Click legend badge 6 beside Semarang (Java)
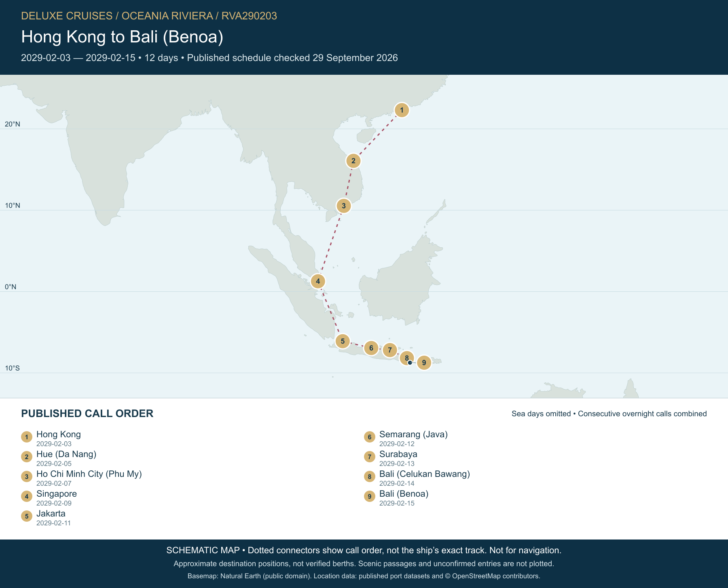The image size is (728, 588). coord(370,437)
